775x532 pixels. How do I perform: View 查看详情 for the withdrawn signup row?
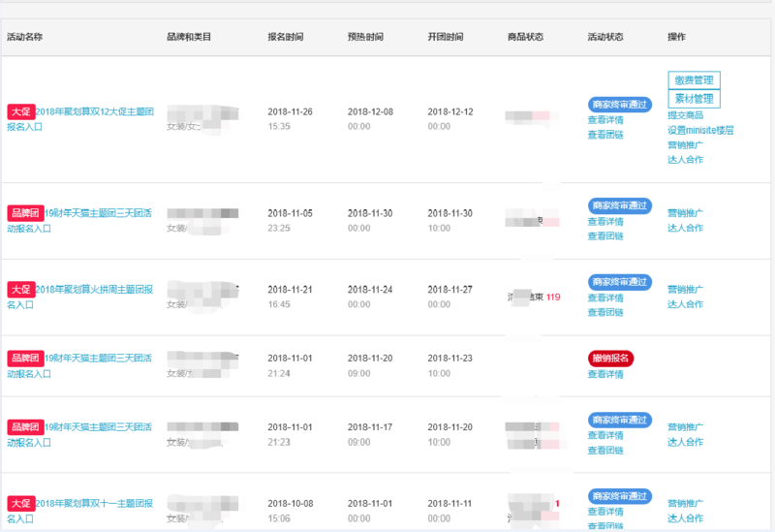tap(605, 374)
